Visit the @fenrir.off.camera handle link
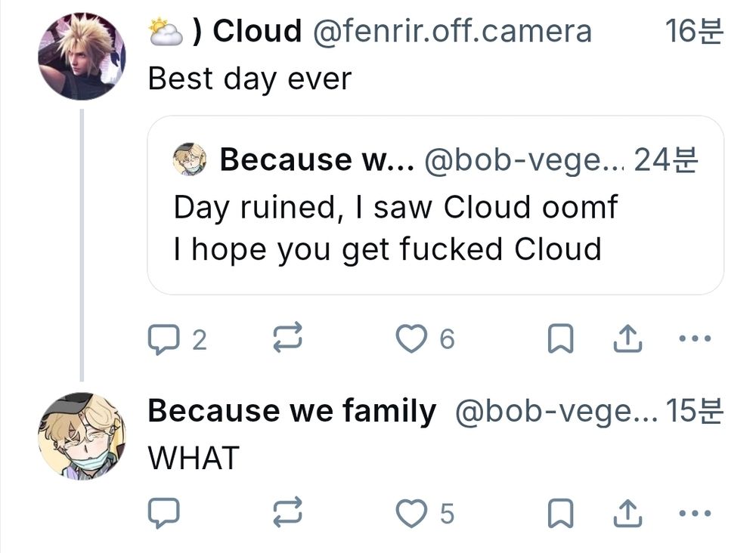This screenshot has width=756, height=553. [x=451, y=32]
